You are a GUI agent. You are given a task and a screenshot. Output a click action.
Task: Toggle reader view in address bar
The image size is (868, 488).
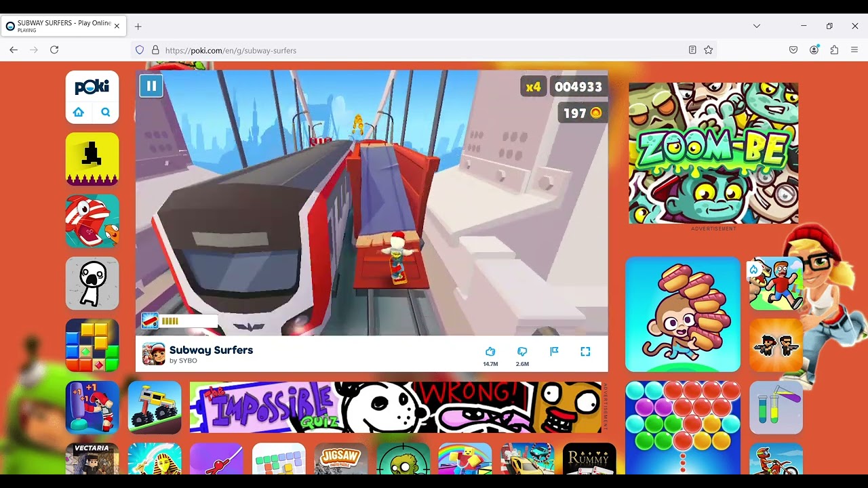tap(692, 50)
